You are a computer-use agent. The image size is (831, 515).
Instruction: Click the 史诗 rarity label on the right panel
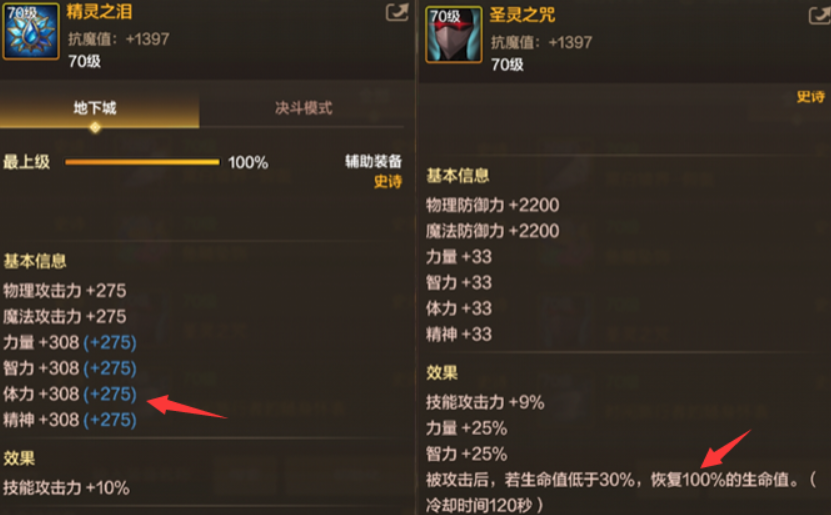810,96
